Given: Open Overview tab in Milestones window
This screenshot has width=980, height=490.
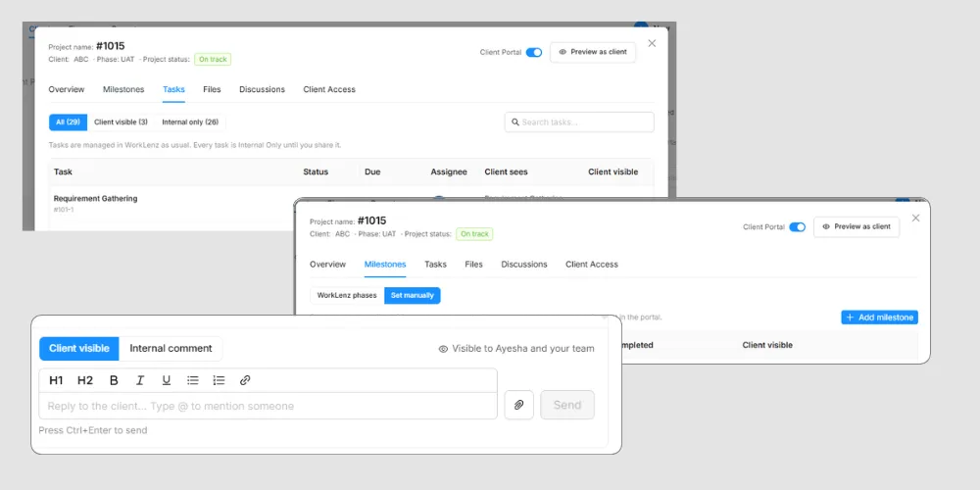Looking at the screenshot, I should click(x=327, y=265).
